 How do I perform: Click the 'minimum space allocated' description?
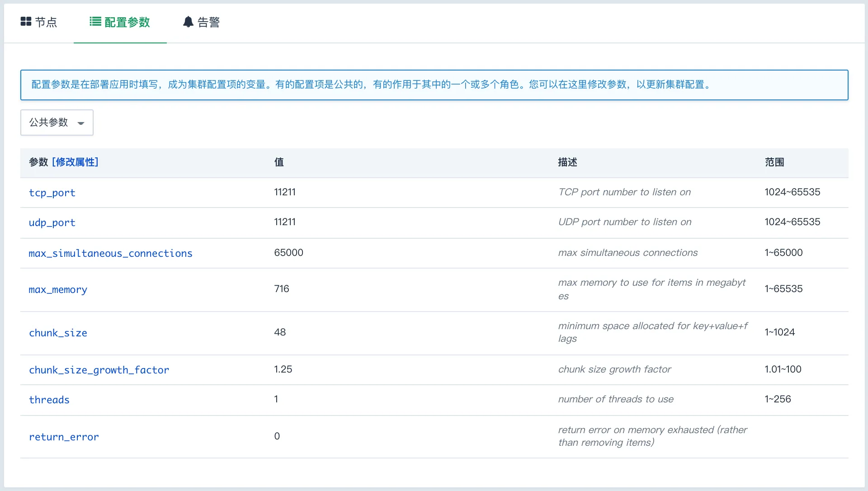(x=653, y=332)
